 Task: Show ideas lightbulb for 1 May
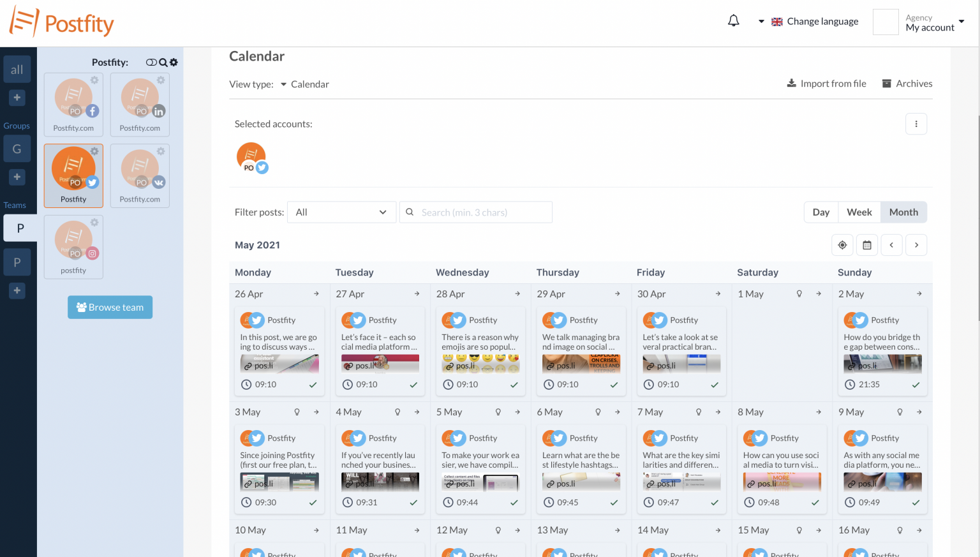[x=799, y=294]
